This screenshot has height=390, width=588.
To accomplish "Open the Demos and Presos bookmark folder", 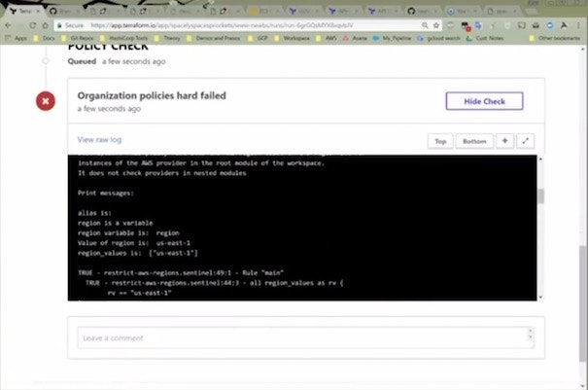I will pos(214,38).
